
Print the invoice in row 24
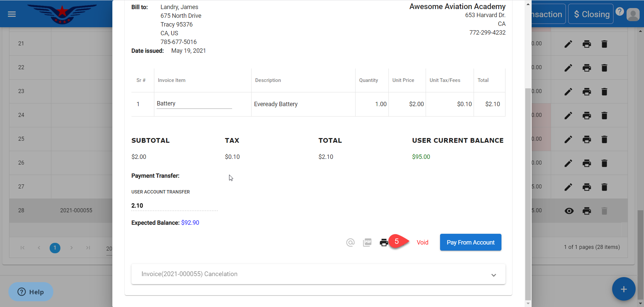point(587,116)
